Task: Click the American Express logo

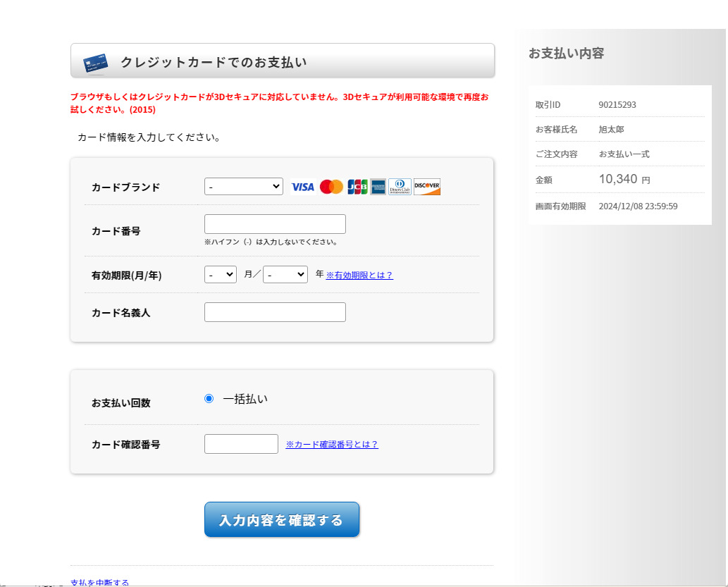Action: pos(378,187)
